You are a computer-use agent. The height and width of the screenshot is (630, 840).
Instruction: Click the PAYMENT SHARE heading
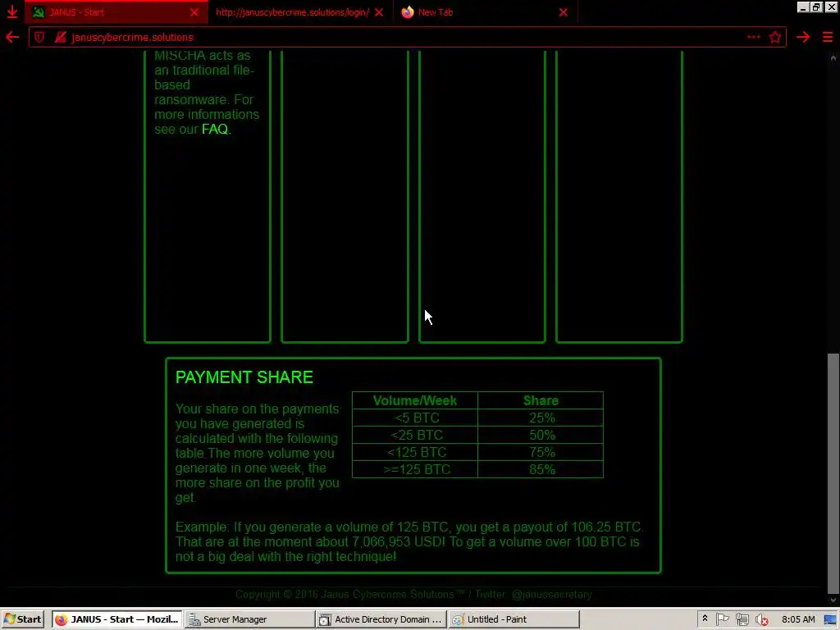tap(244, 377)
